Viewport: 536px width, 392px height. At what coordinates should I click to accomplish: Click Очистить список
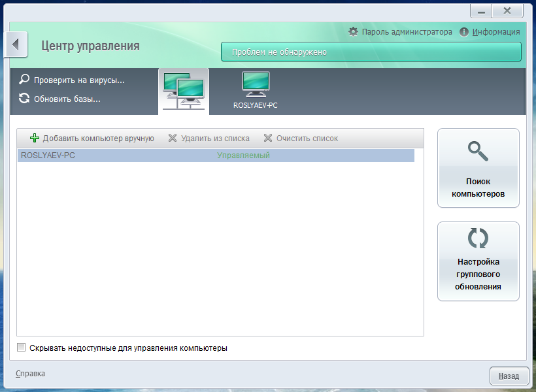pyautogui.click(x=307, y=138)
